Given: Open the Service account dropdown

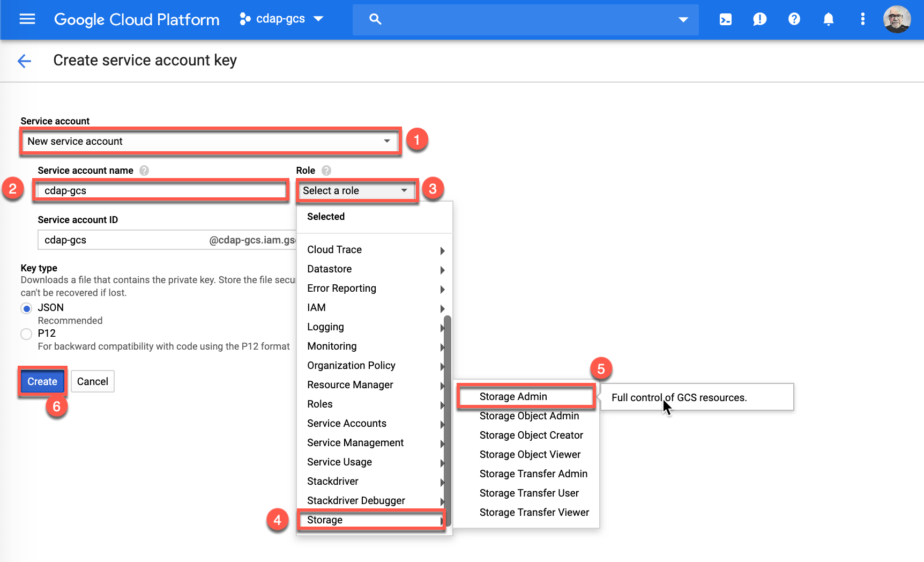Looking at the screenshot, I should pos(210,142).
